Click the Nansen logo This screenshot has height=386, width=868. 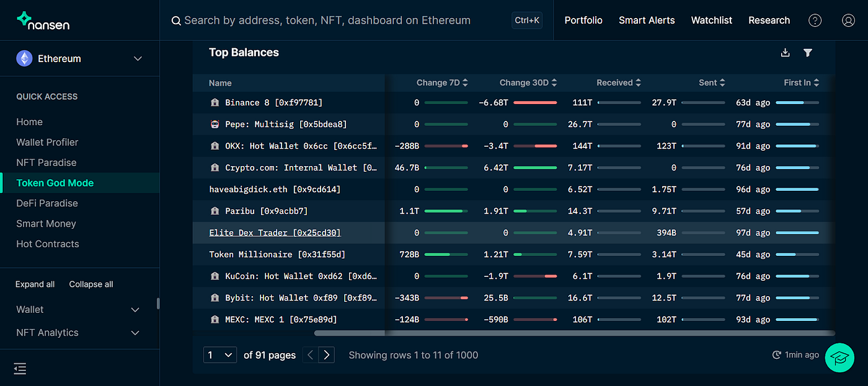43,20
